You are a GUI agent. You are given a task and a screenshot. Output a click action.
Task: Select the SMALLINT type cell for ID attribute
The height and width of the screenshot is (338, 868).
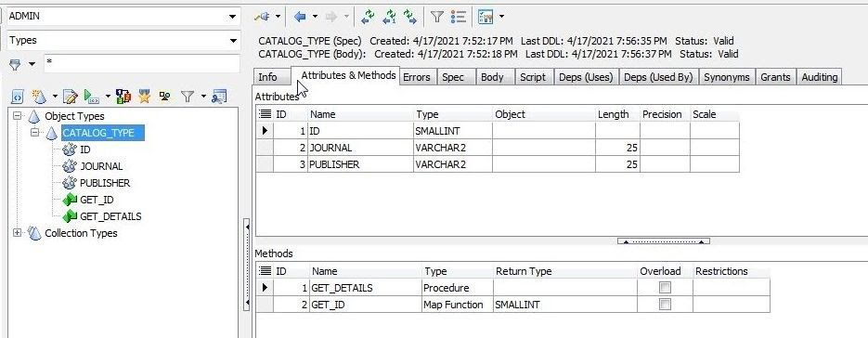pos(453,131)
